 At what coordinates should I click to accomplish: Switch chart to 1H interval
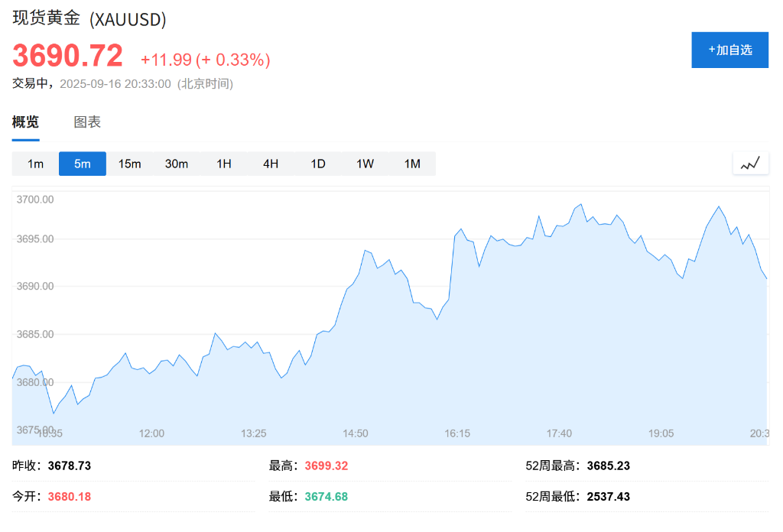tap(224, 164)
